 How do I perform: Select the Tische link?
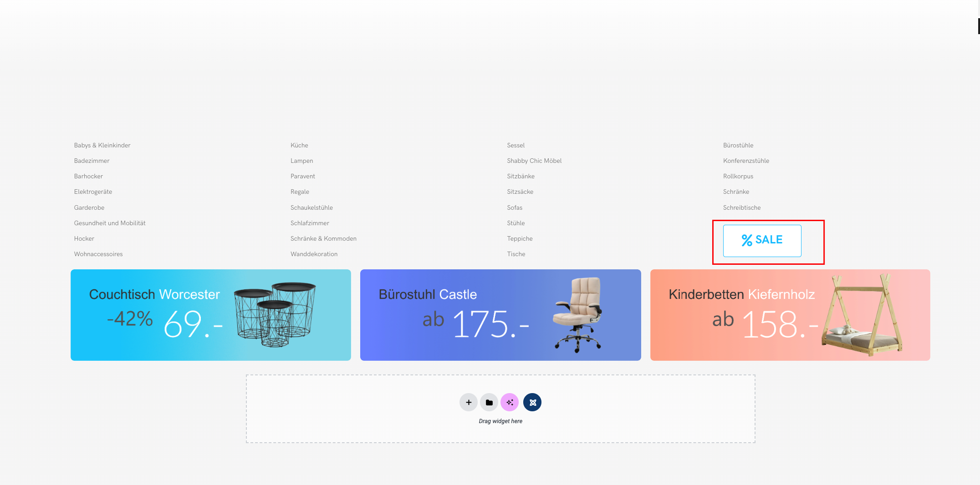click(x=516, y=254)
